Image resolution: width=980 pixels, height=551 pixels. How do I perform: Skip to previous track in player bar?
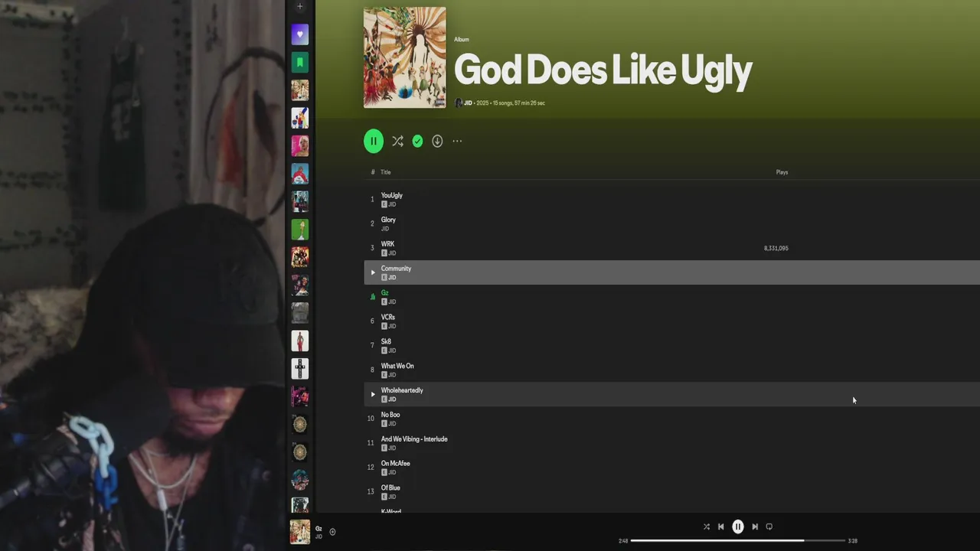point(721,527)
